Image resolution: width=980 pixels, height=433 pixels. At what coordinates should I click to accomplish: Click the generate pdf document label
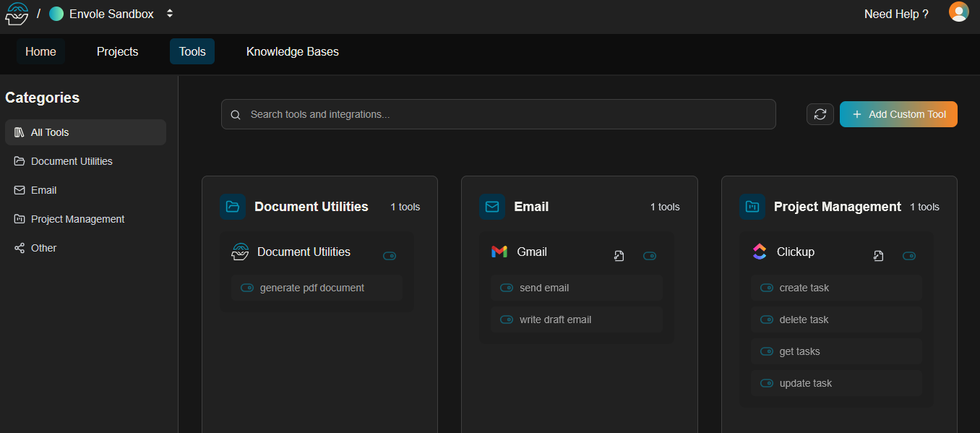click(x=312, y=288)
